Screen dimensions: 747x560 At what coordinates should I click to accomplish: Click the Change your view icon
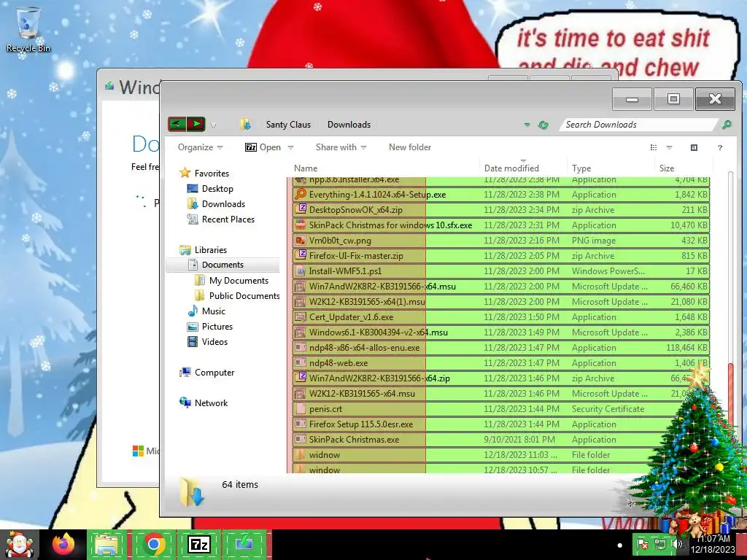click(654, 147)
